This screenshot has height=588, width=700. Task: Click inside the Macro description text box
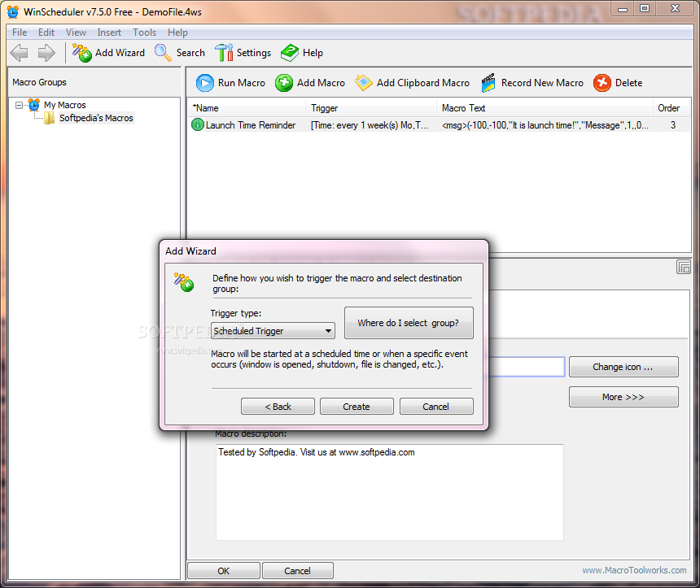(x=390, y=493)
